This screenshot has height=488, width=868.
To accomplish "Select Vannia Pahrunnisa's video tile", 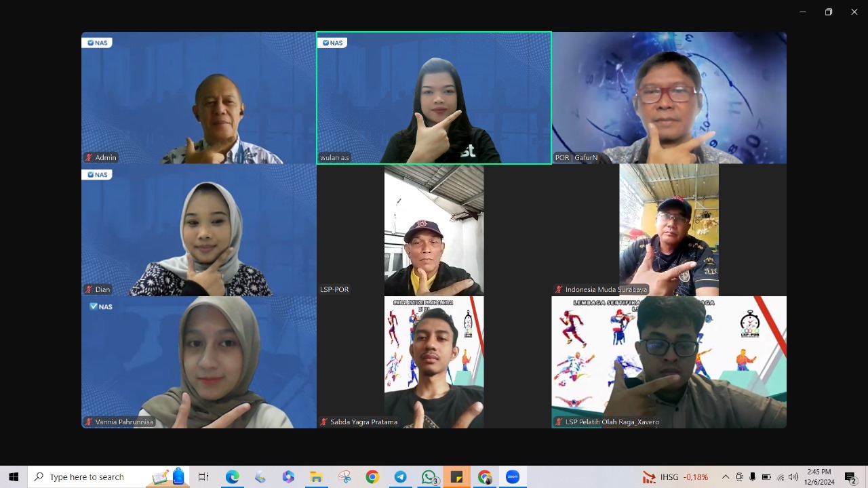I will pos(199,362).
